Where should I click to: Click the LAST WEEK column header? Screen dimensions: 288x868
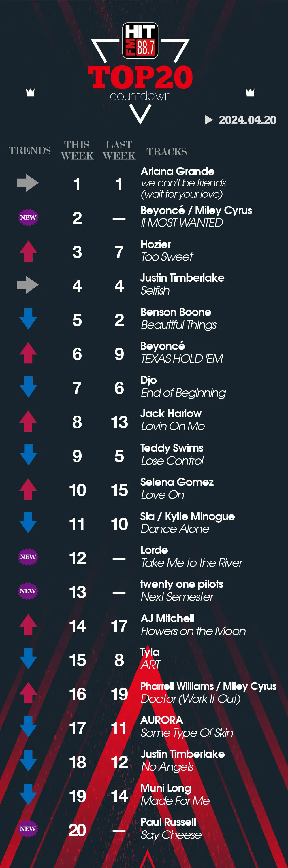(x=119, y=150)
